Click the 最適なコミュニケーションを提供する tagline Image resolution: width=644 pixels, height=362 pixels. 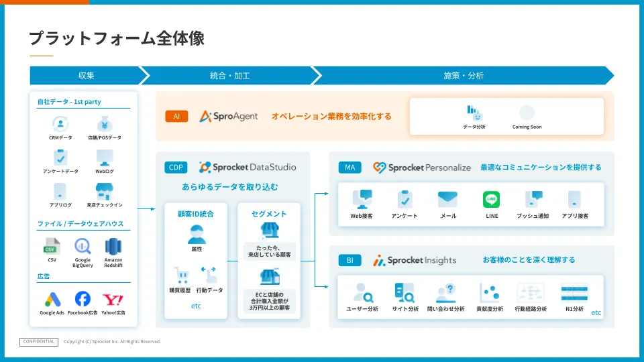(x=541, y=168)
